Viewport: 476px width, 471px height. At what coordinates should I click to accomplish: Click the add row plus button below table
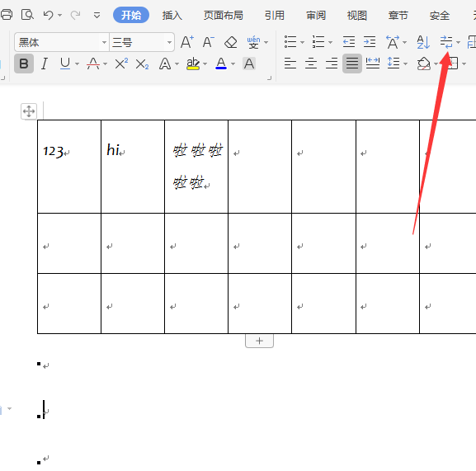click(259, 341)
